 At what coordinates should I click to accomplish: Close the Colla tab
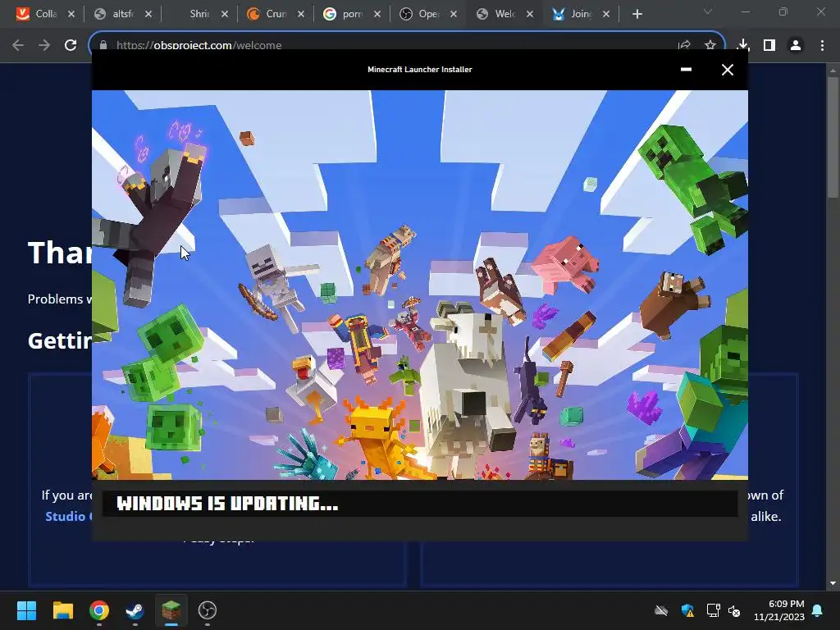point(71,15)
